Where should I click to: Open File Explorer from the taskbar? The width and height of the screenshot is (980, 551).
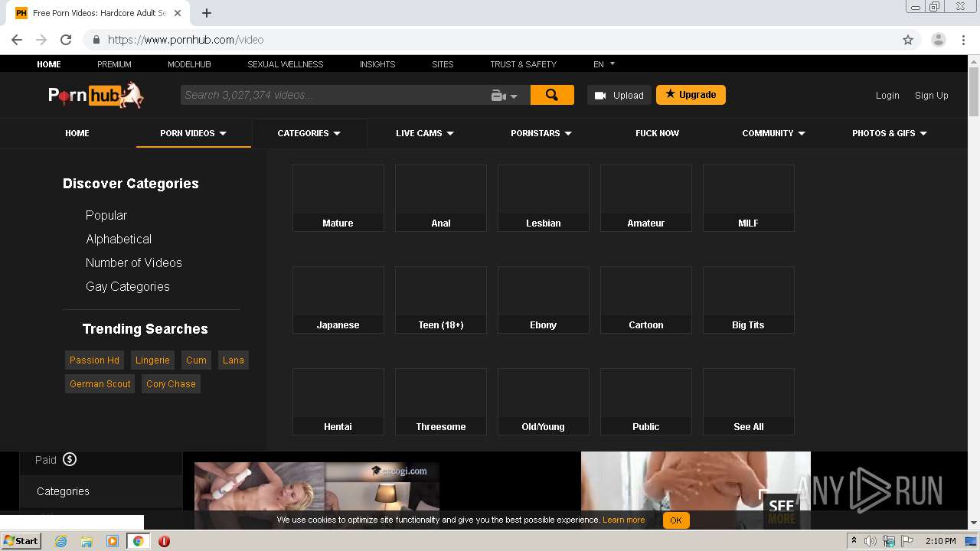click(x=87, y=541)
